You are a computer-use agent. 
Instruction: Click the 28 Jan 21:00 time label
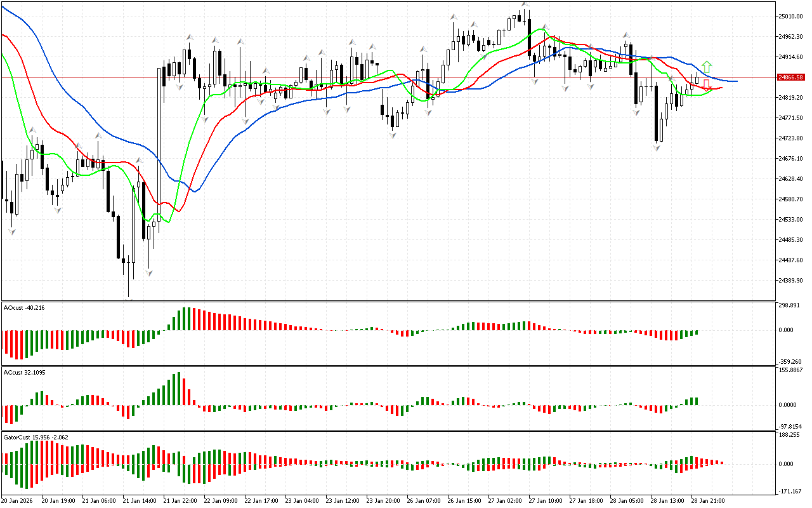[709, 500]
